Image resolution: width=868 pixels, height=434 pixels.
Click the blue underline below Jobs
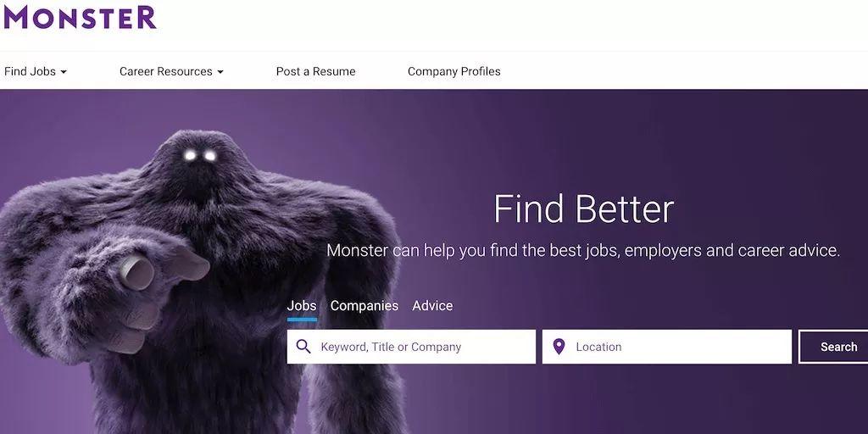tap(302, 320)
